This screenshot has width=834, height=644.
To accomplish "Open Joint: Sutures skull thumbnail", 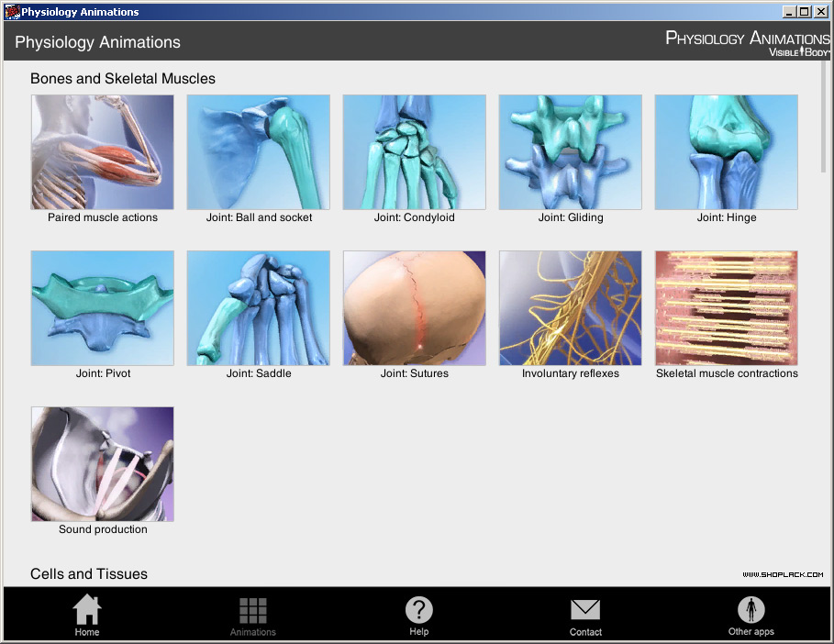I will coord(415,308).
